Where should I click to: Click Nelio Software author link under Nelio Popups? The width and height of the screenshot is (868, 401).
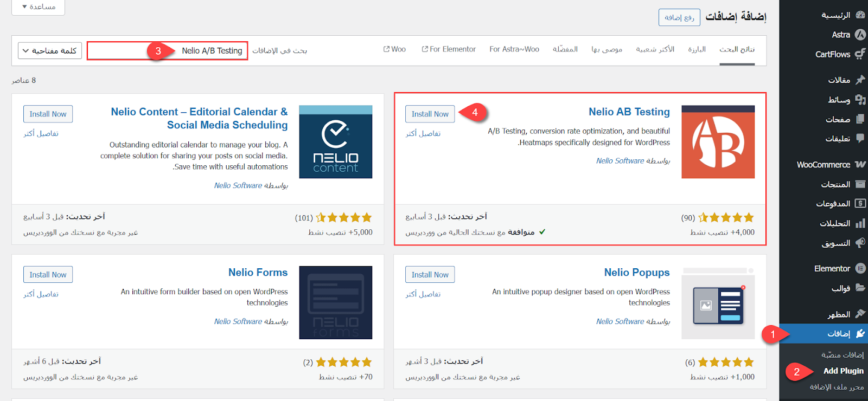(x=620, y=321)
